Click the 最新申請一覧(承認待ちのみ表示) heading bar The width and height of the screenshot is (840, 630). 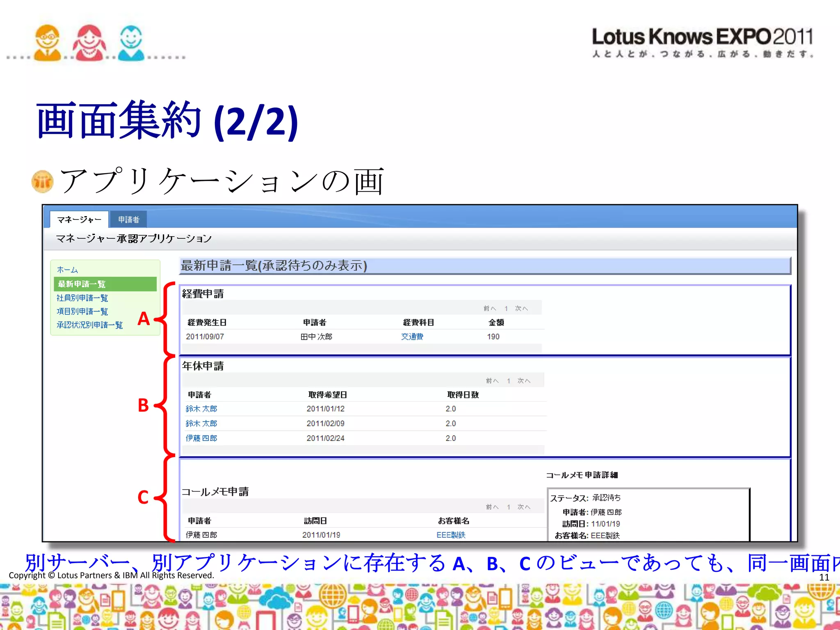click(x=485, y=266)
